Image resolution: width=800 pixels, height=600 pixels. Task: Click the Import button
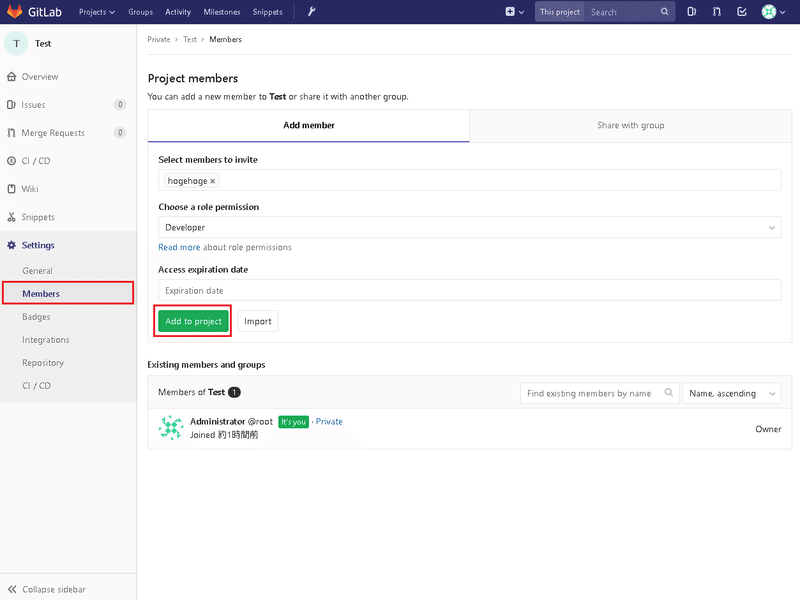tap(258, 321)
